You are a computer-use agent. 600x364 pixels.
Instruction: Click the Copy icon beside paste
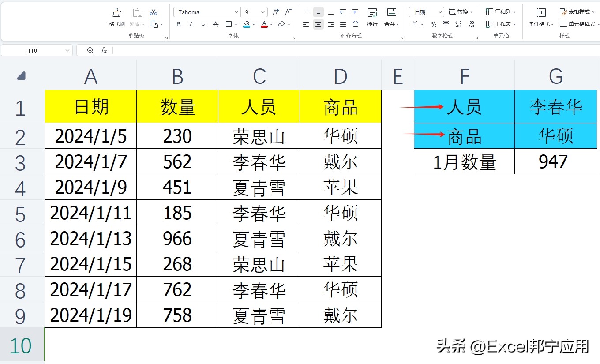154,24
